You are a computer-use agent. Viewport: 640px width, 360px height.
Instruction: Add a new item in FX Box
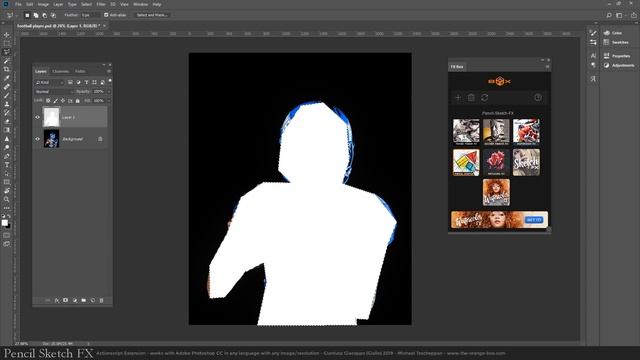coord(458,98)
